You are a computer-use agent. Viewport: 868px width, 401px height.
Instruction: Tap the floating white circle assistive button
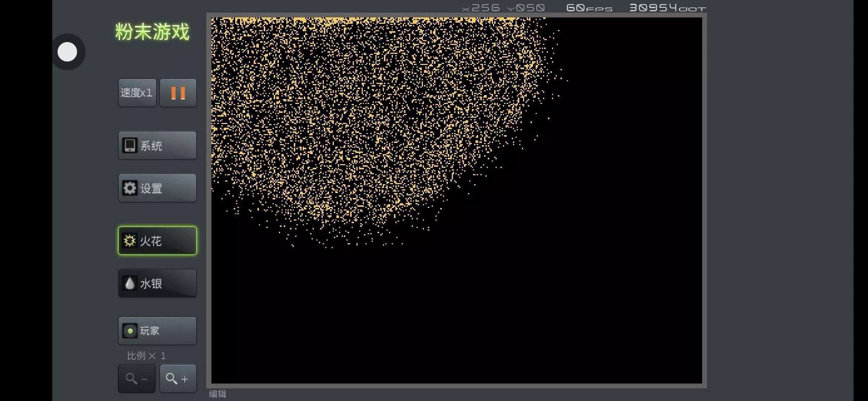(x=68, y=52)
